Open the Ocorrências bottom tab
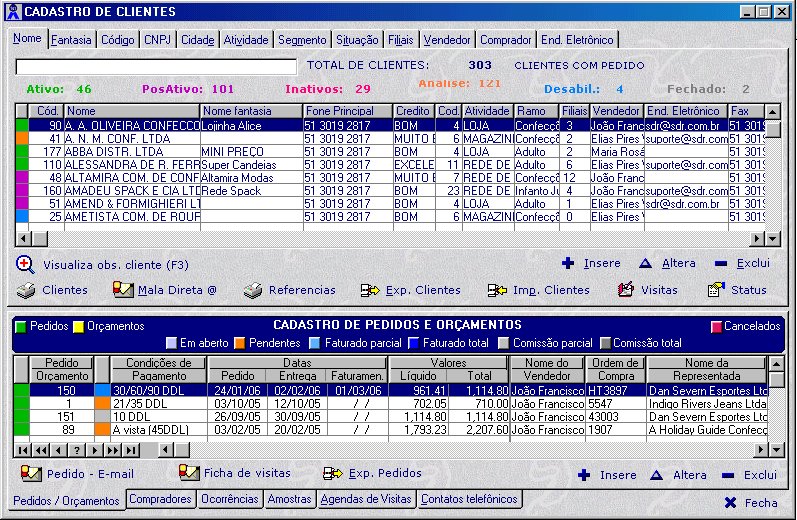797x520 pixels. click(x=230, y=499)
